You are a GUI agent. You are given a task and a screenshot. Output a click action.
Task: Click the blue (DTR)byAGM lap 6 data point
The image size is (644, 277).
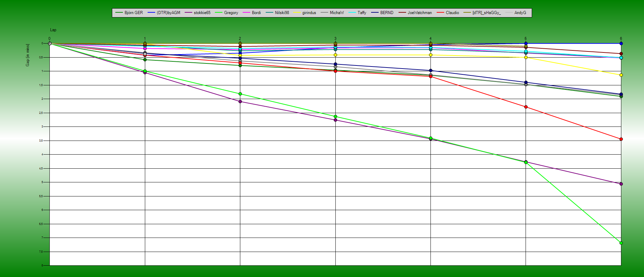point(621,44)
